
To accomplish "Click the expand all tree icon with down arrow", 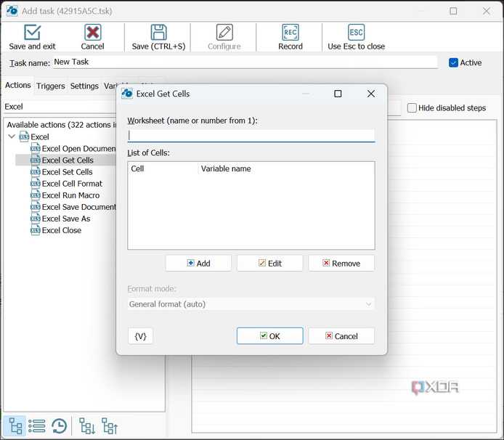I will tap(87, 426).
